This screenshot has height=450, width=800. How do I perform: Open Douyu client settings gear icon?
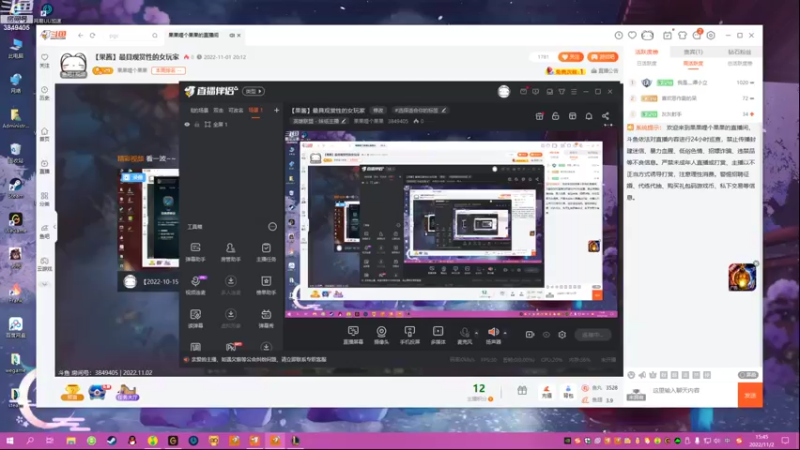pos(711,35)
